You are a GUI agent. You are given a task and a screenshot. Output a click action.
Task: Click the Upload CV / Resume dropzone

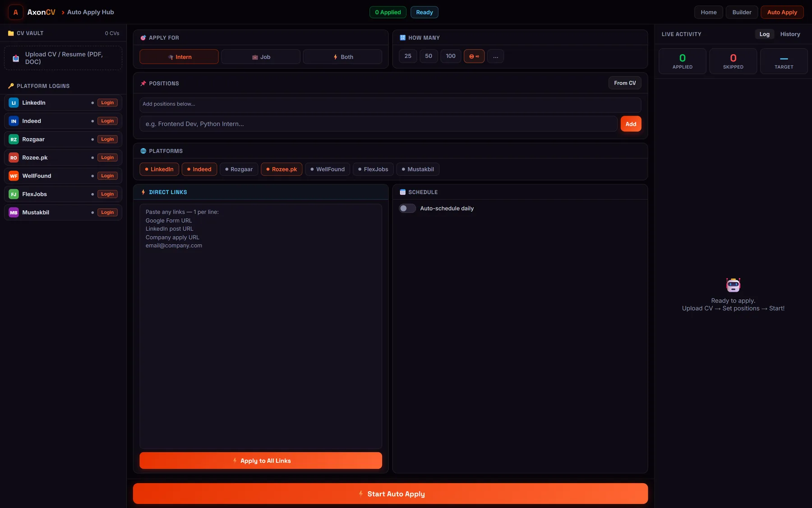(63, 58)
